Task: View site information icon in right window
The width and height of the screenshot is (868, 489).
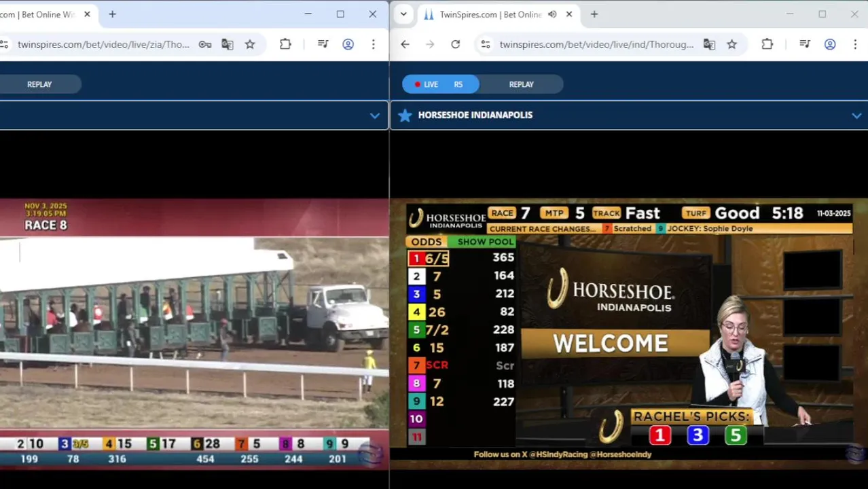Action: [485, 44]
